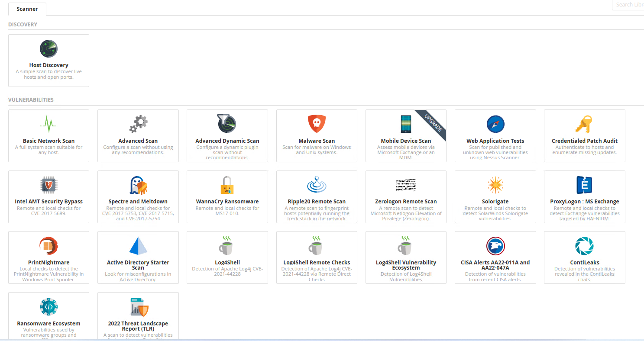Open the Host Discovery template title
The height and width of the screenshot is (341, 644).
(x=49, y=65)
